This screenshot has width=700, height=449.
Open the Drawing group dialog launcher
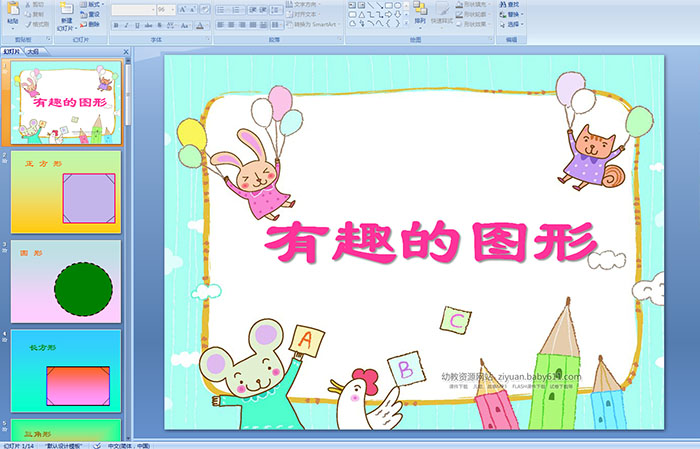click(x=491, y=39)
